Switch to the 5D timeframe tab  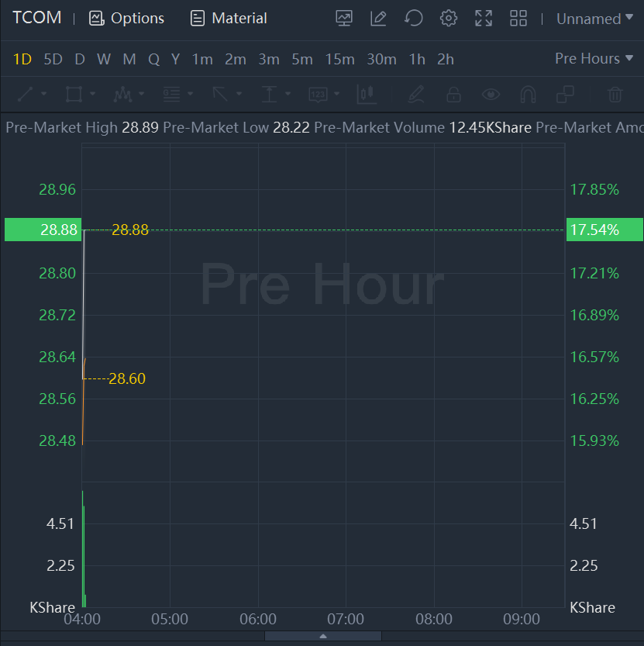[53, 59]
